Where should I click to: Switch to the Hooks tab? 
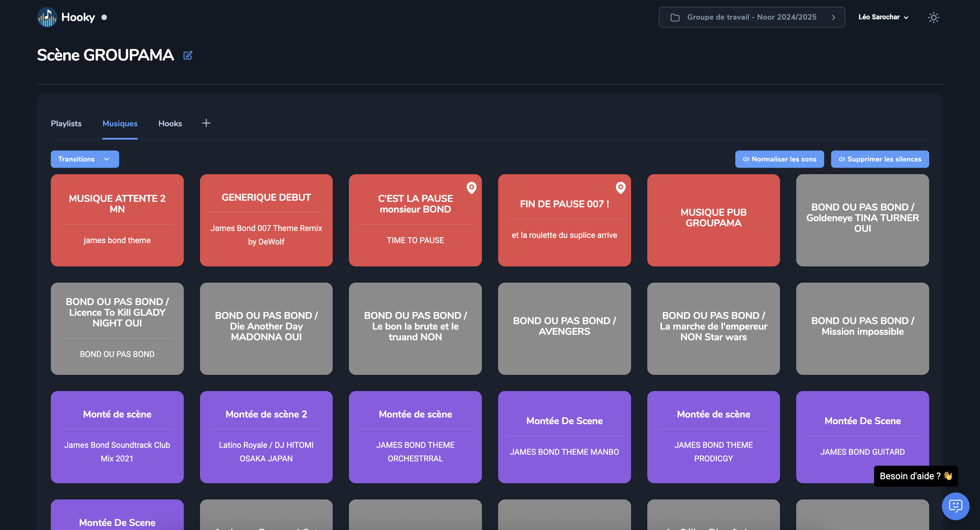pyautogui.click(x=170, y=124)
